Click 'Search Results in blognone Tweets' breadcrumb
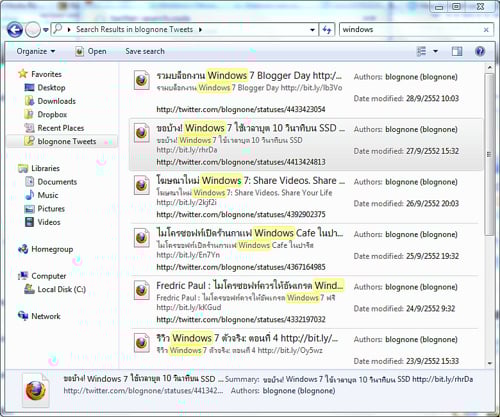Screen dimensions: 500x417 (x=134, y=29)
